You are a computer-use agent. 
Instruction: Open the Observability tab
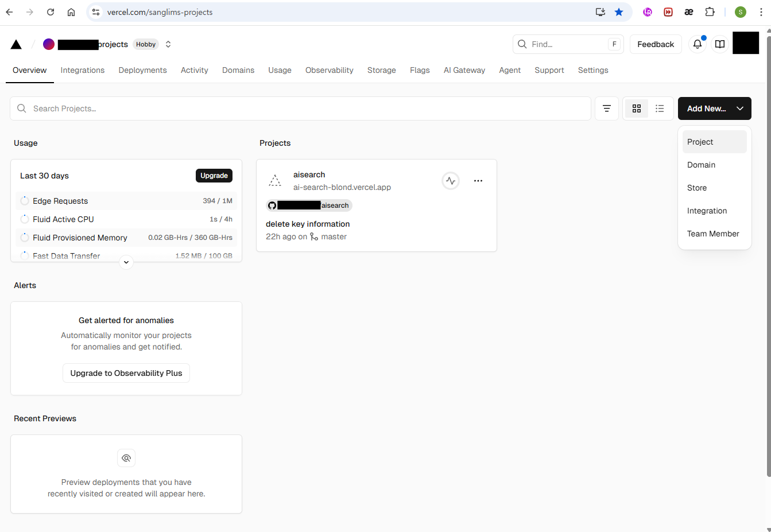pos(330,70)
